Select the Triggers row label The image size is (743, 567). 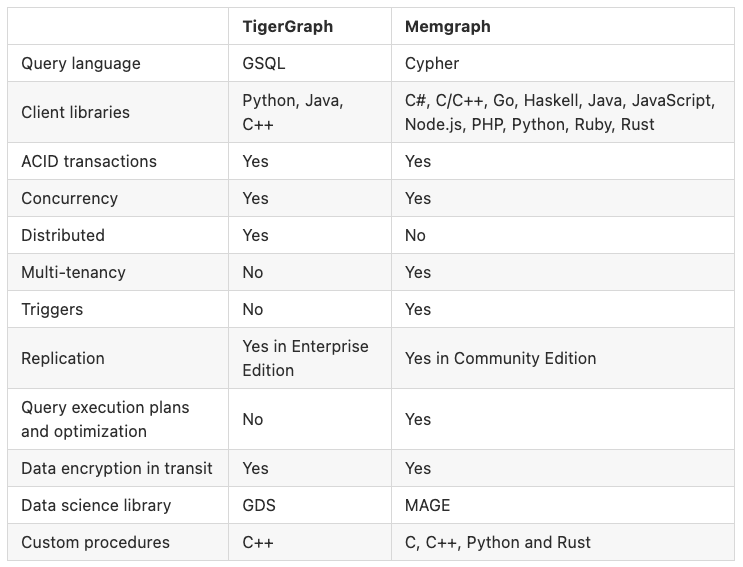[52, 309]
